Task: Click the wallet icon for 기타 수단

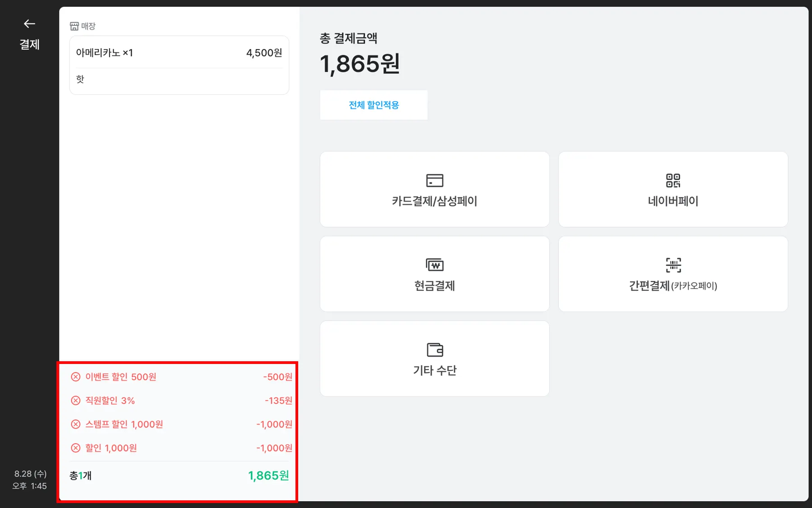Action: (434, 350)
